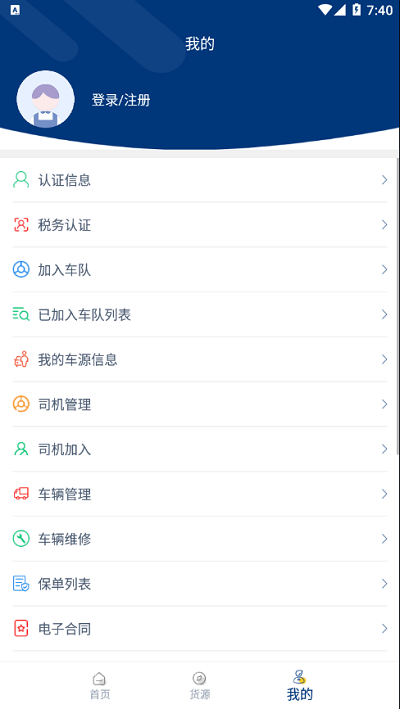Switch to the 货源 tab
400x709 pixels.
[x=199, y=685]
